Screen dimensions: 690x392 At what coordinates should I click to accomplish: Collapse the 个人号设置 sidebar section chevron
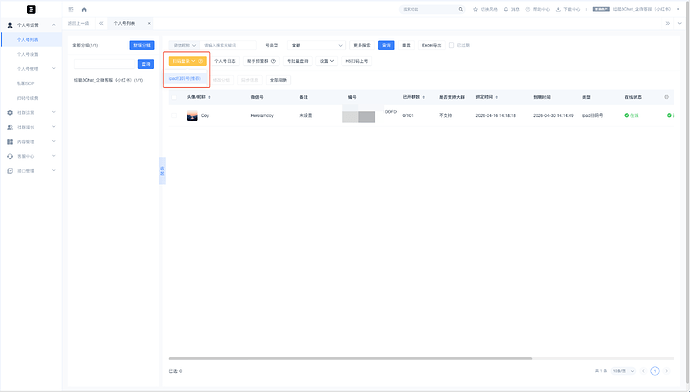(x=54, y=25)
